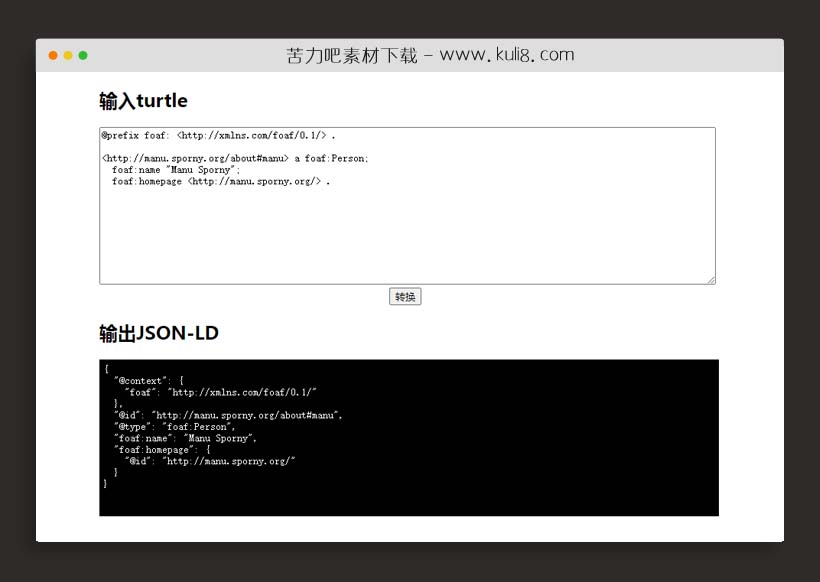This screenshot has height=582, width=820.
Task: Grab the textarea resize handle corner
Action: click(711, 280)
